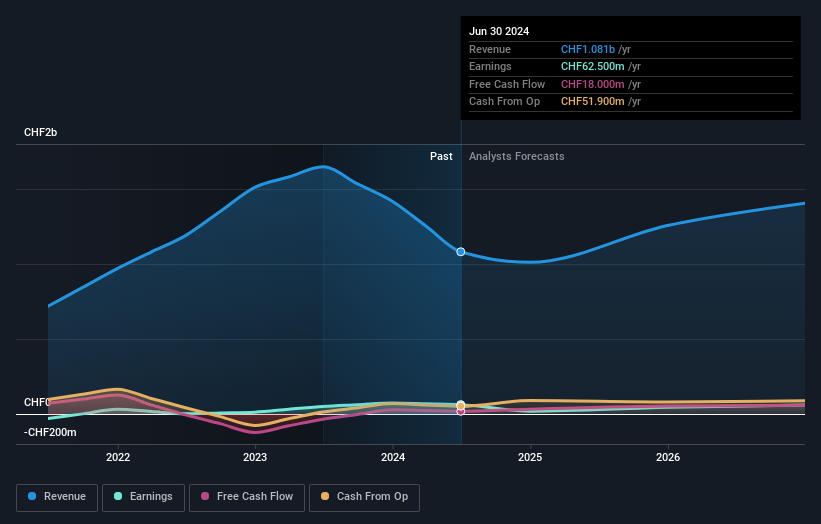Click the Past label
This screenshot has width=821, height=524.
point(441,156)
